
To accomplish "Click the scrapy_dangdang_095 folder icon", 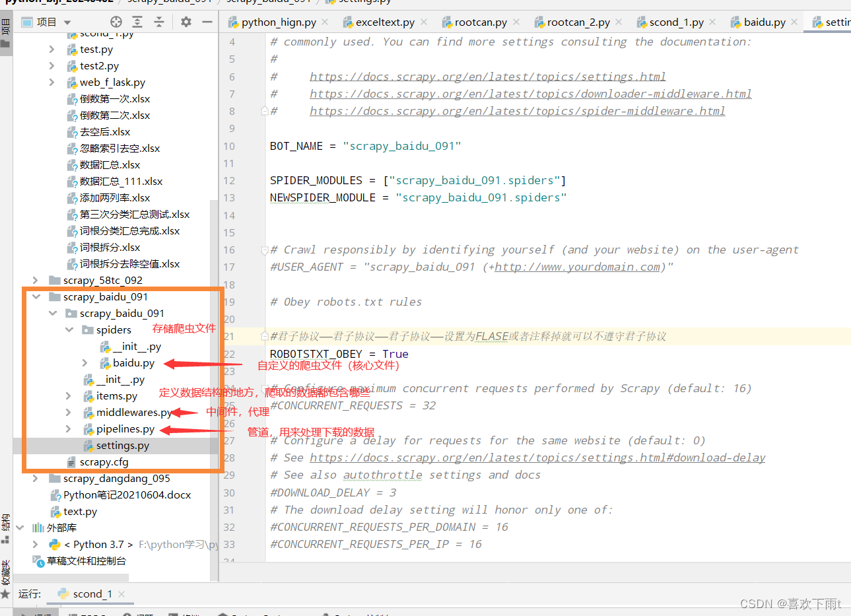I will point(55,478).
